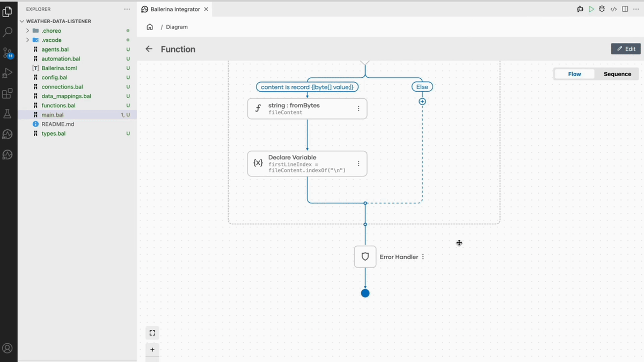Open the Run and Debug view
Viewport: 644px width, 362px height.
point(8,73)
